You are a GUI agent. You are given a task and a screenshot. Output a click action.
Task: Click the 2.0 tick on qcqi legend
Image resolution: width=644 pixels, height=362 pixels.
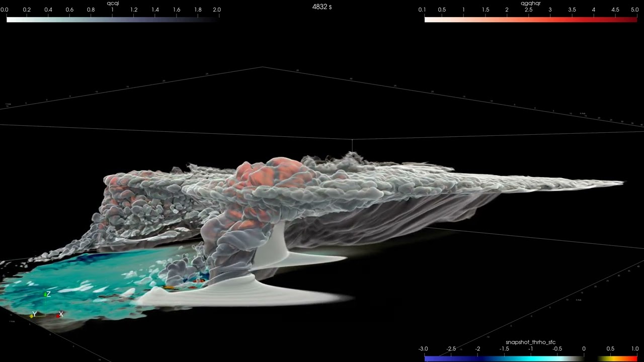216,10
